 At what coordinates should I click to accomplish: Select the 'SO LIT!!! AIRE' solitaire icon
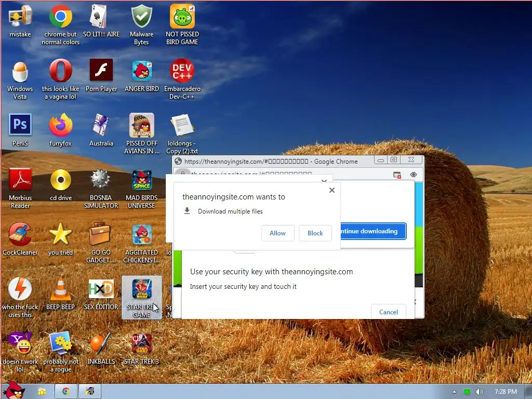[101, 21]
